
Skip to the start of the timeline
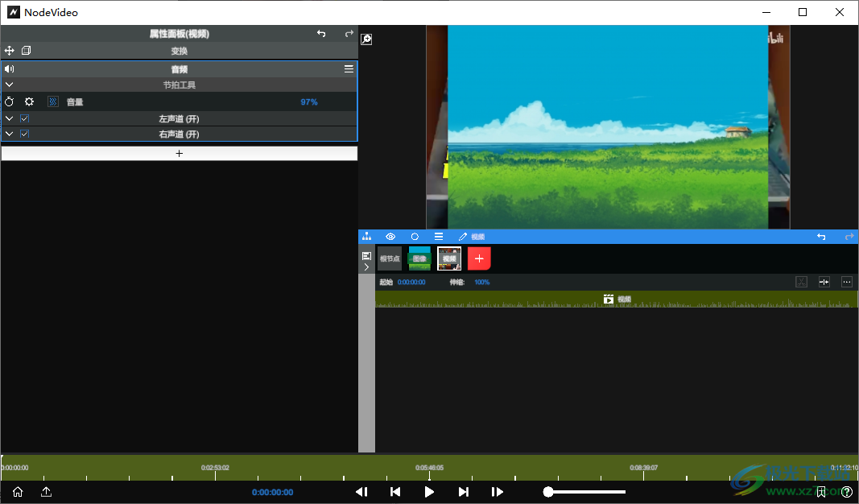[x=395, y=492]
